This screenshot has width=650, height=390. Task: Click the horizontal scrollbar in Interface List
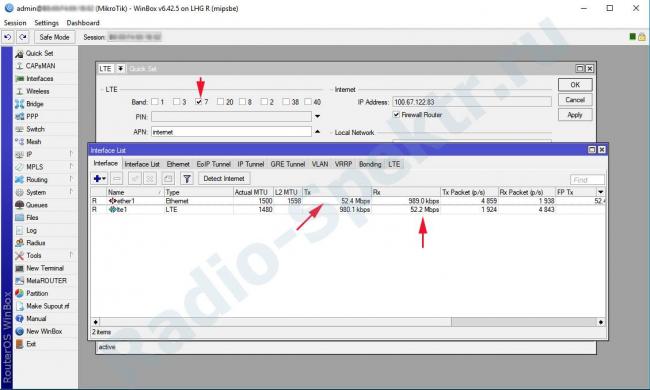[348, 322]
